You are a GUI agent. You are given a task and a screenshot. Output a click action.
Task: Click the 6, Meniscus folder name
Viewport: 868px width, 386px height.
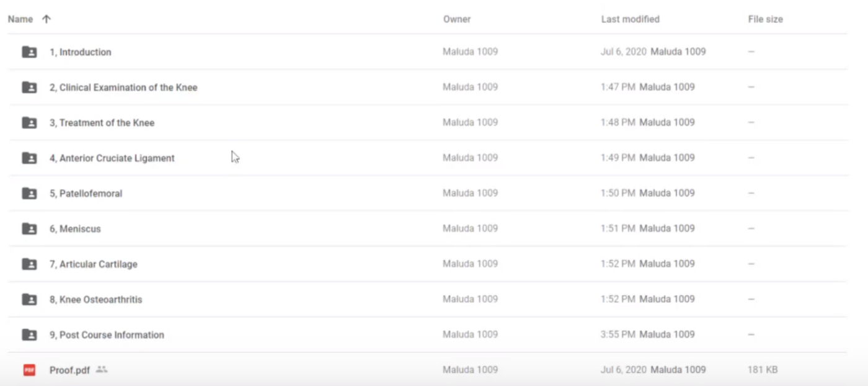tap(75, 229)
